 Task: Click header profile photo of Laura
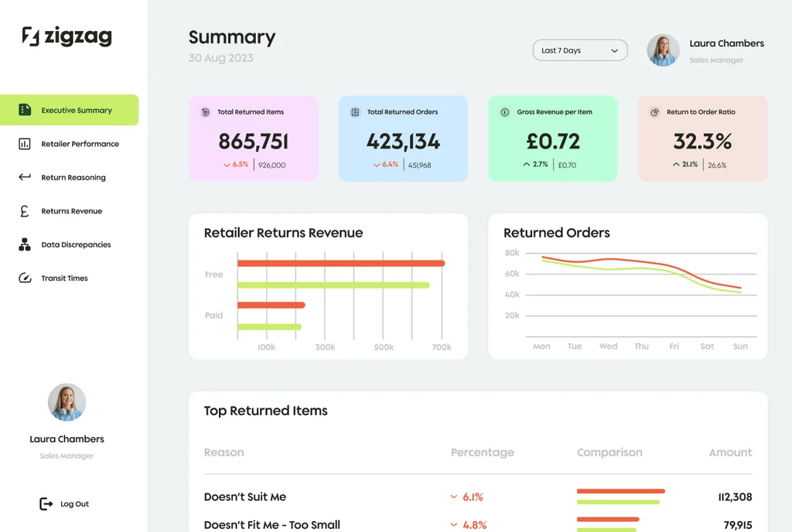(x=663, y=50)
